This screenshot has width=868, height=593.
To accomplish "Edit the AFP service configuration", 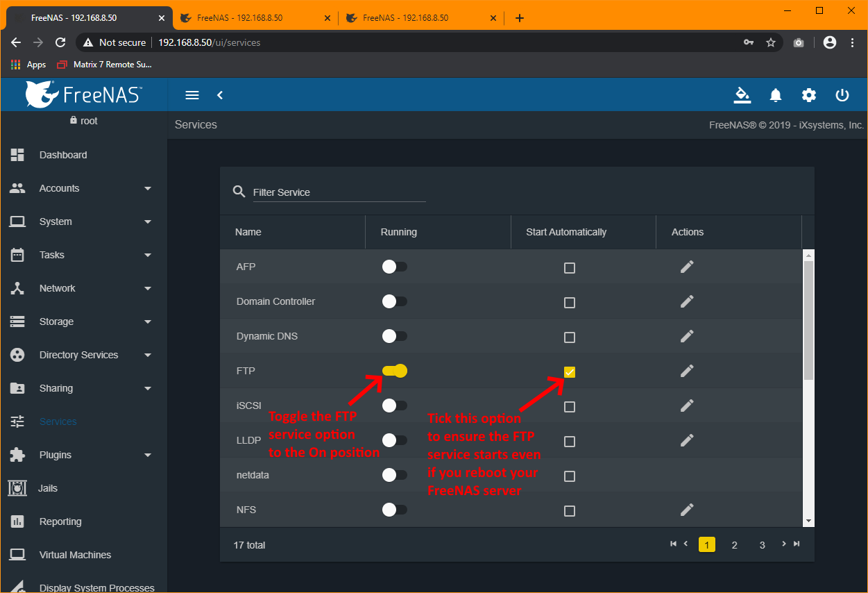I will (687, 267).
